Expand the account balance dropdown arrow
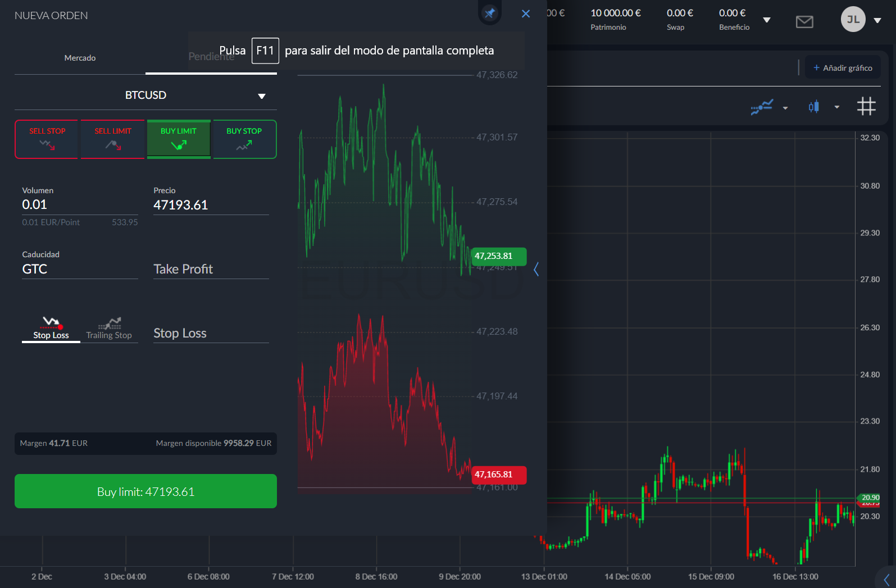 [767, 20]
